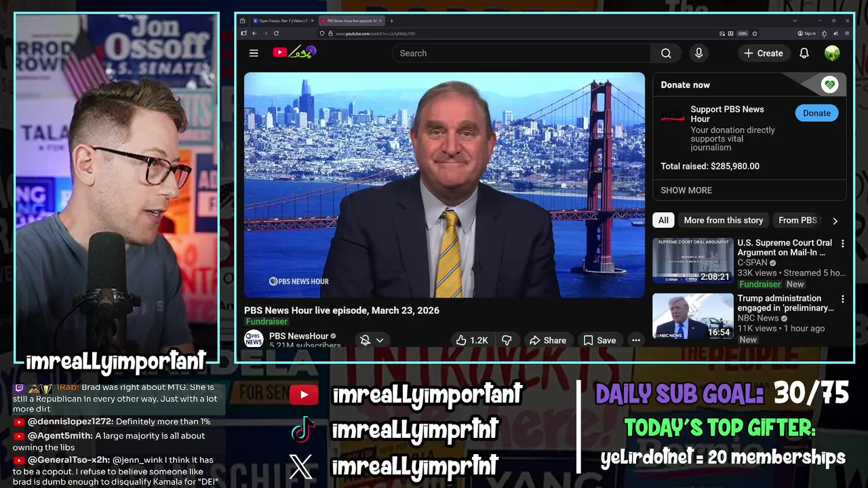Click the Create button

pyautogui.click(x=764, y=53)
